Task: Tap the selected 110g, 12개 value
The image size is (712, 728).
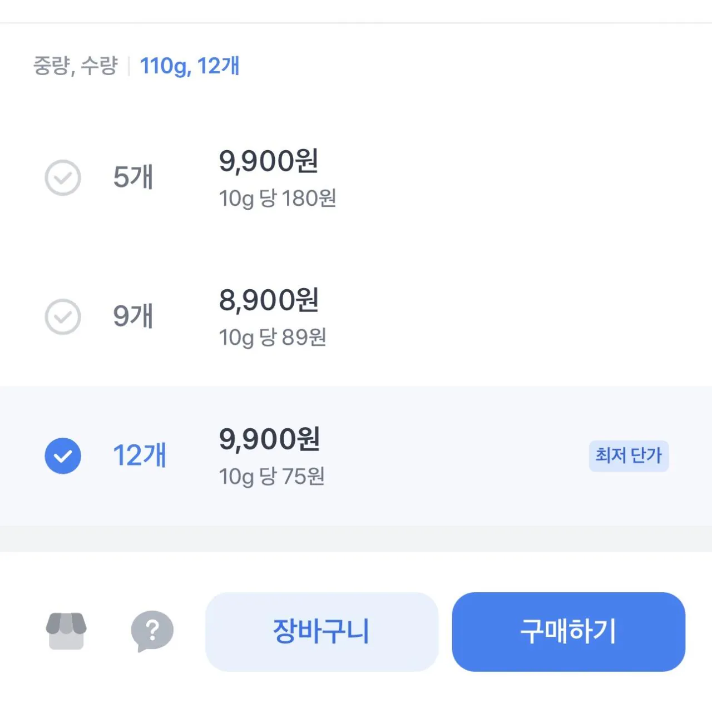Action: (189, 66)
